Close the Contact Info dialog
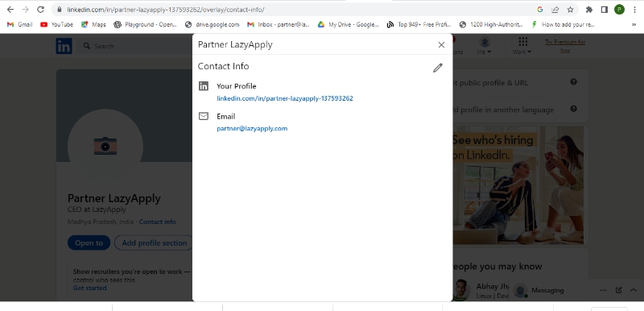 [x=441, y=45]
